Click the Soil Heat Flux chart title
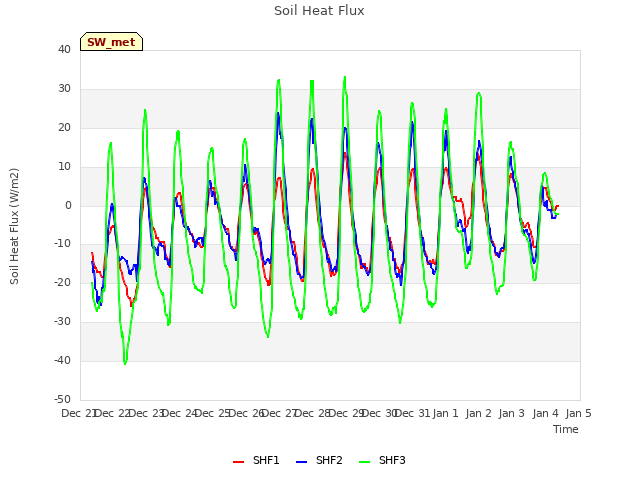640x480 pixels. (x=319, y=11)
